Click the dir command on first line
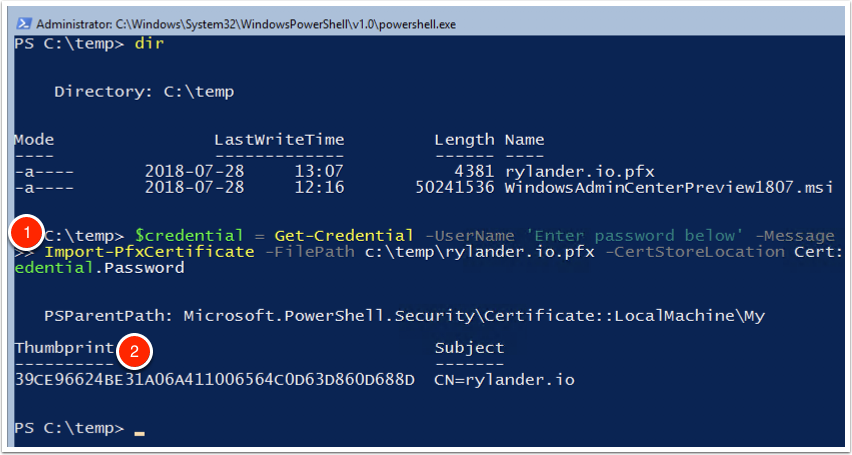852x455 pixels. 149,43
